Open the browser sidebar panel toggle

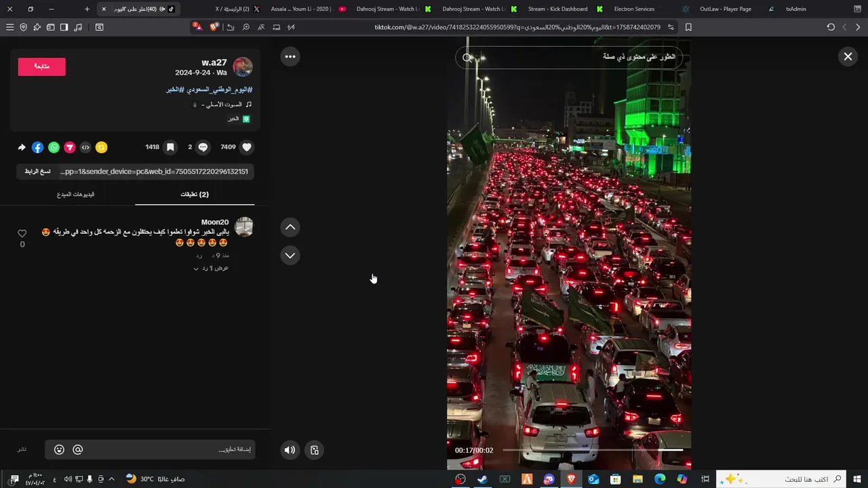click(x=64, y=27)
